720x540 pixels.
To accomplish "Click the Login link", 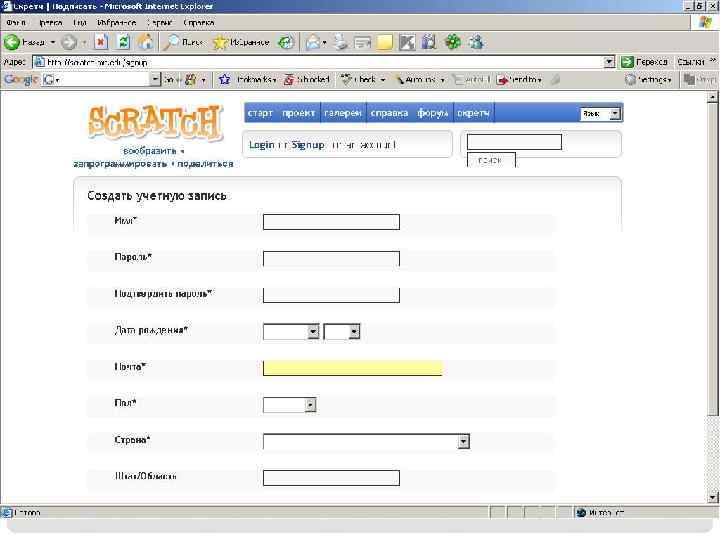I will [261, 145].
